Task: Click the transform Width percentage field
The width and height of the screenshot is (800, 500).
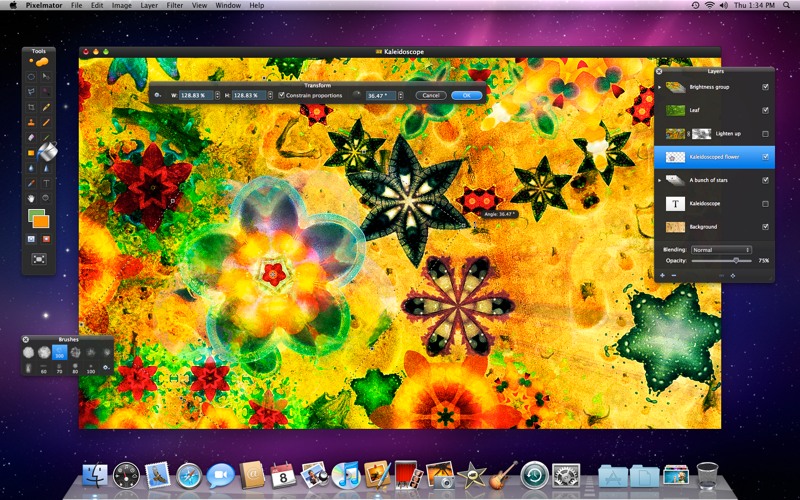Action: tap(196, 95)
